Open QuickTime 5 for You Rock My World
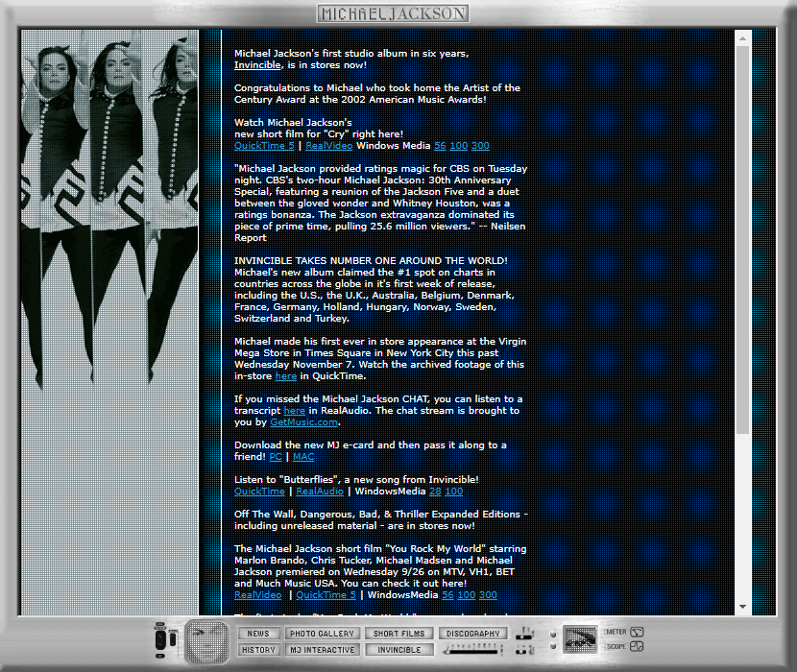The width and height of the screenshot is (797, 672). tap(326, 595)
